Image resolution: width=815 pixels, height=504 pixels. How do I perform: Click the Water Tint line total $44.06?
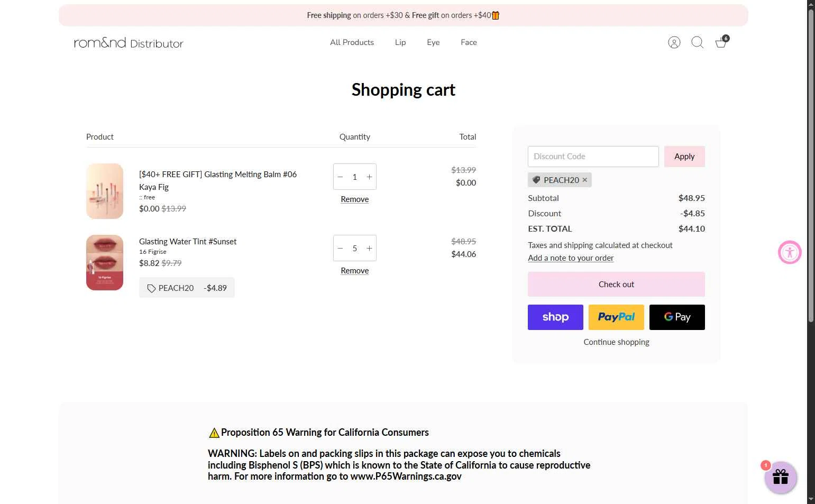click(x=464, y=254)
